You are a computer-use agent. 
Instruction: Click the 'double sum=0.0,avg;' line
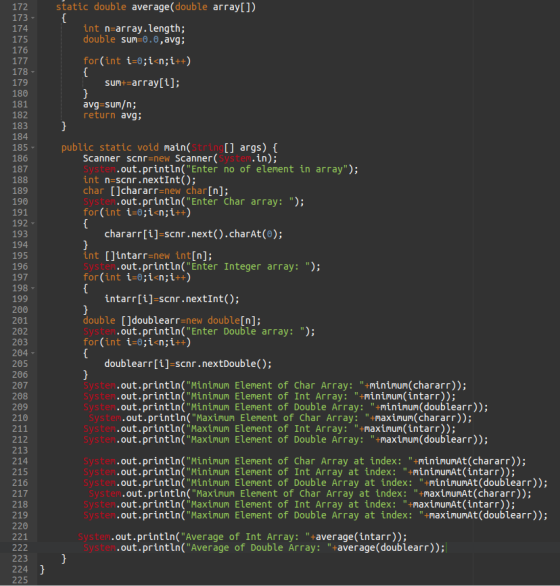[134, 40]
